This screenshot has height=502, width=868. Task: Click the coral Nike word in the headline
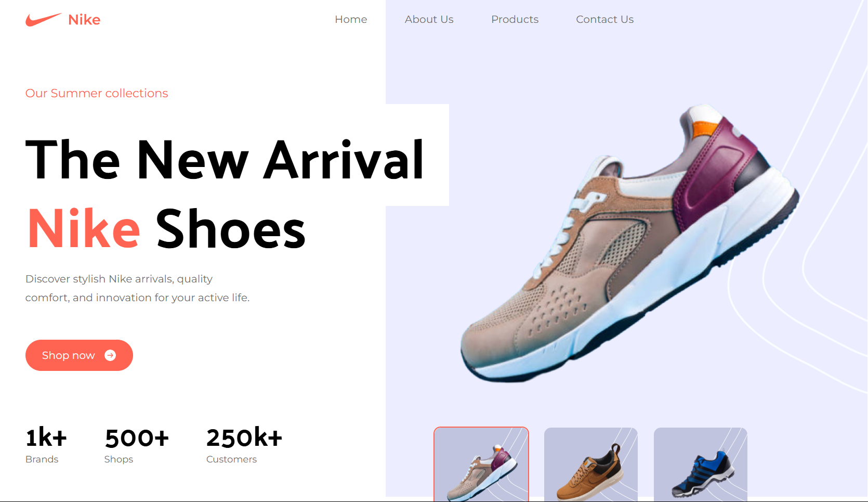click(84, 229)
